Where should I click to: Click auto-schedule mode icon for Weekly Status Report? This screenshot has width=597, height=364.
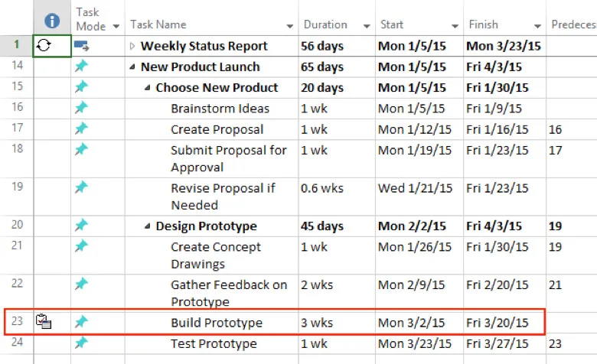(x=81, y=46)
